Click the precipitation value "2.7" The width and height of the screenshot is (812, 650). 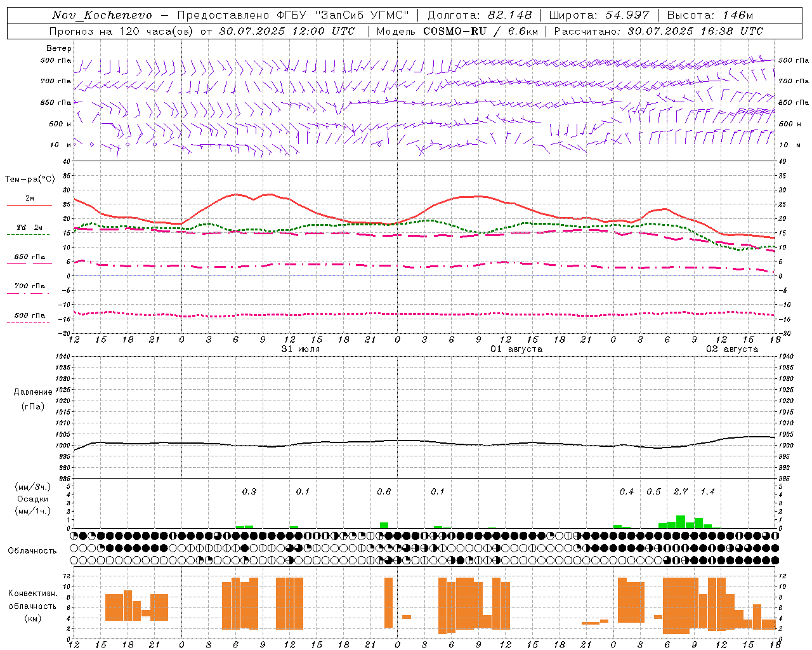pos(681,491)
